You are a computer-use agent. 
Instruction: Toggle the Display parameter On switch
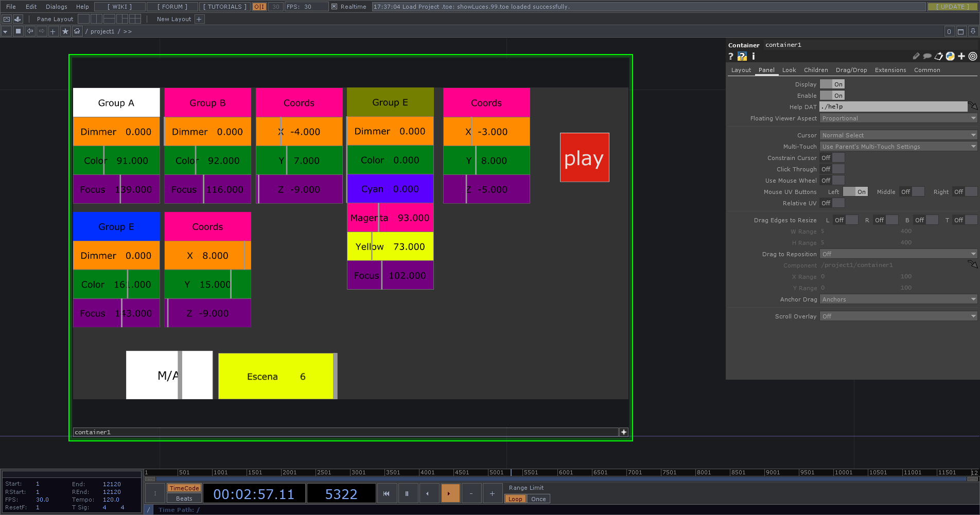point(832,84)
